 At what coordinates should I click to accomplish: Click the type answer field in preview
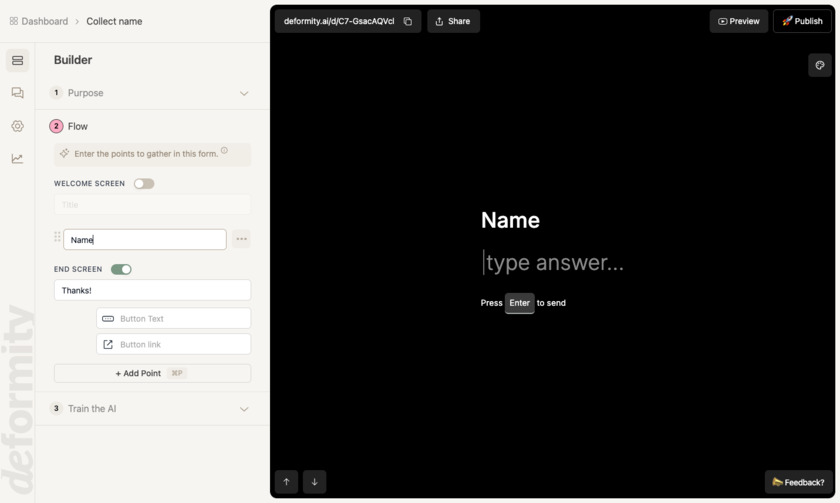pos(553,262)
